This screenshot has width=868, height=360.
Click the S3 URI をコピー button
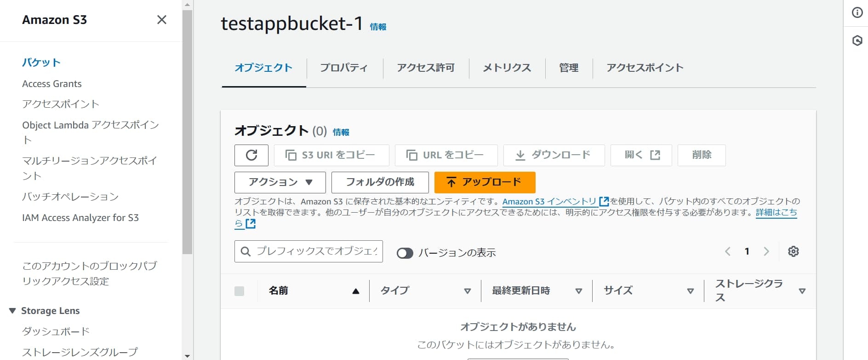coord(331,155)
